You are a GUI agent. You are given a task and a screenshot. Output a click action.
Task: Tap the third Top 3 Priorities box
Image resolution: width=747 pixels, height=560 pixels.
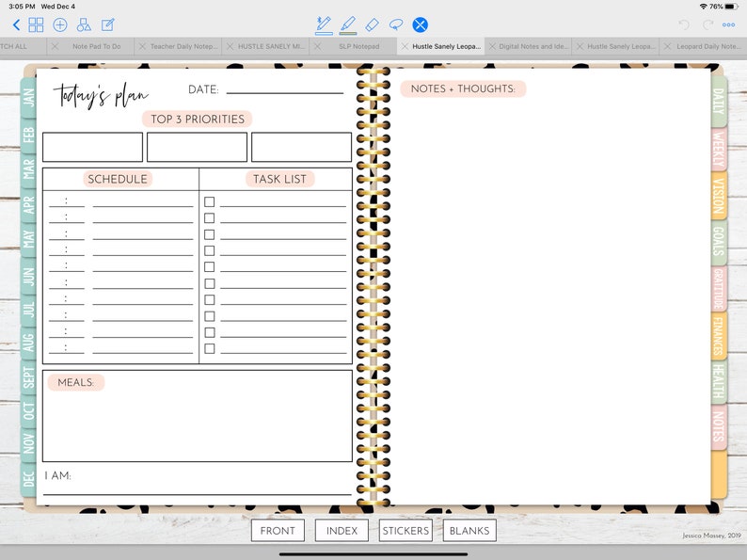tap(301, 147)
